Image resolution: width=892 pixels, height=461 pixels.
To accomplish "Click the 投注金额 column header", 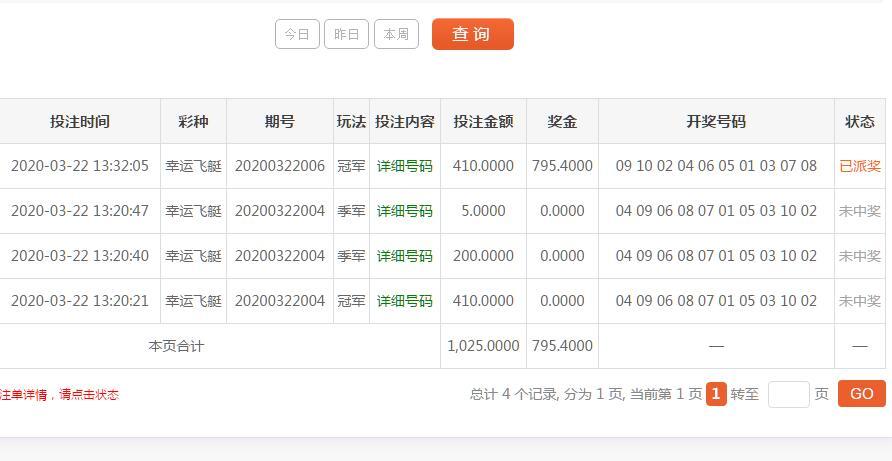I will (483, 121).
